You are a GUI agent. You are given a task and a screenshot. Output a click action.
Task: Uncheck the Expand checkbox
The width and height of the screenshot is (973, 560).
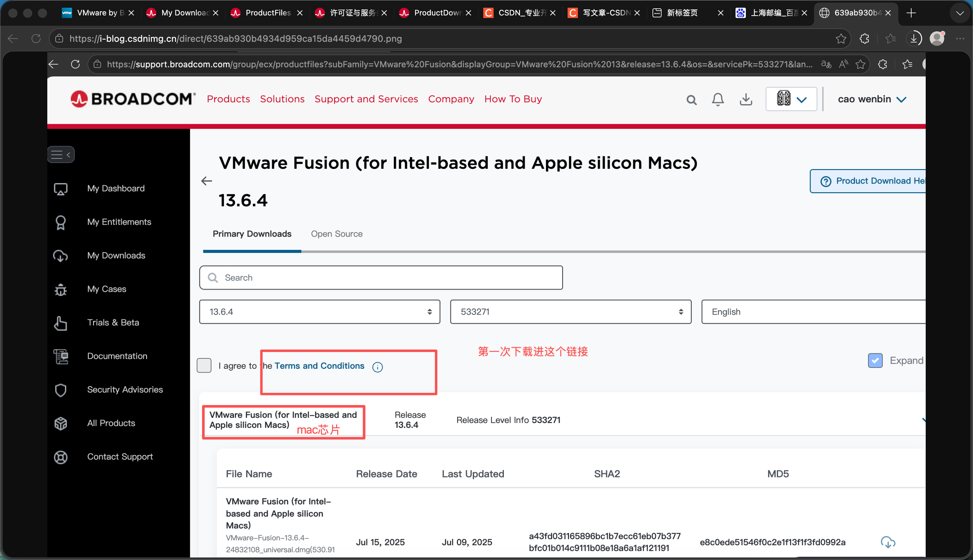point(875,360)
